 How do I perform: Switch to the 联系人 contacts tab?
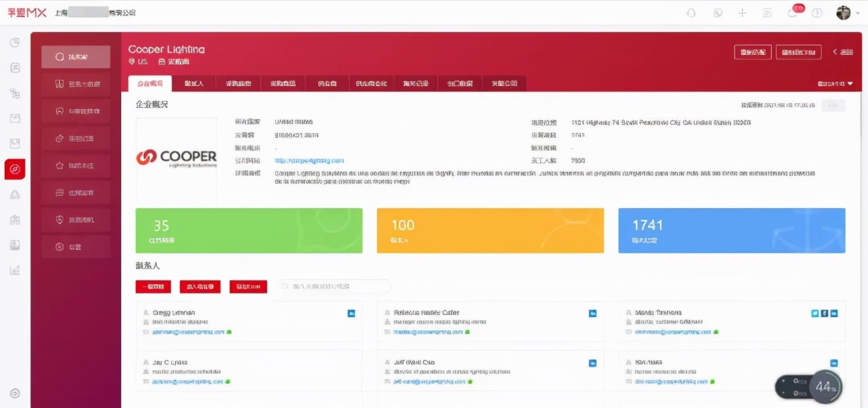point(194,83)
